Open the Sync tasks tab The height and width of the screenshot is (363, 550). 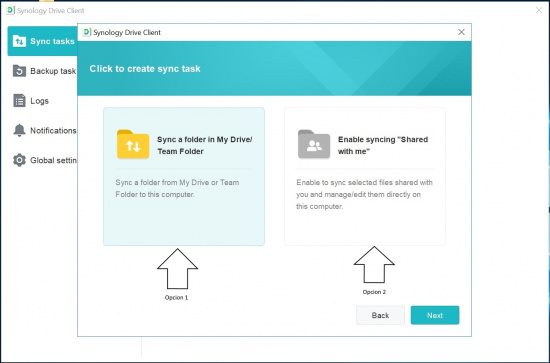point(42,41)
